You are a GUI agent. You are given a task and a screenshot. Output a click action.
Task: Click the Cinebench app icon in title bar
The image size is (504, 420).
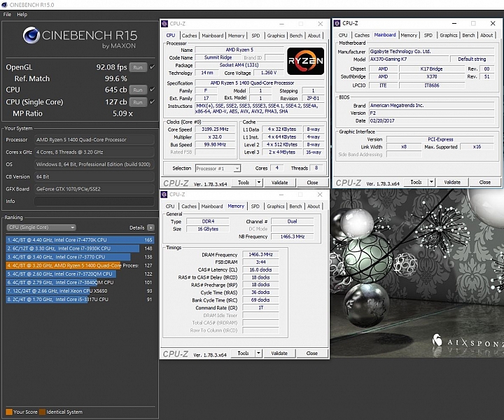pos(4,5)
